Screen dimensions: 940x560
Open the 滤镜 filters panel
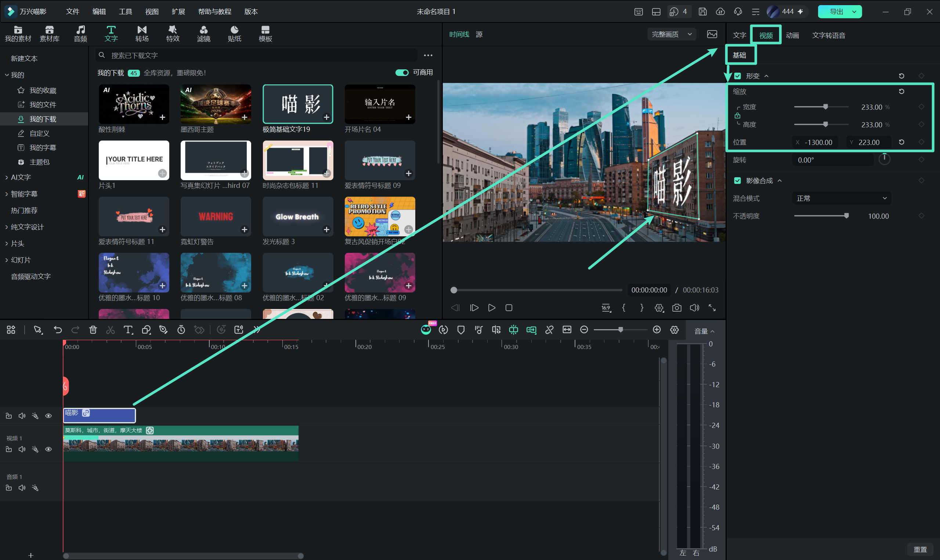point(203,34)
